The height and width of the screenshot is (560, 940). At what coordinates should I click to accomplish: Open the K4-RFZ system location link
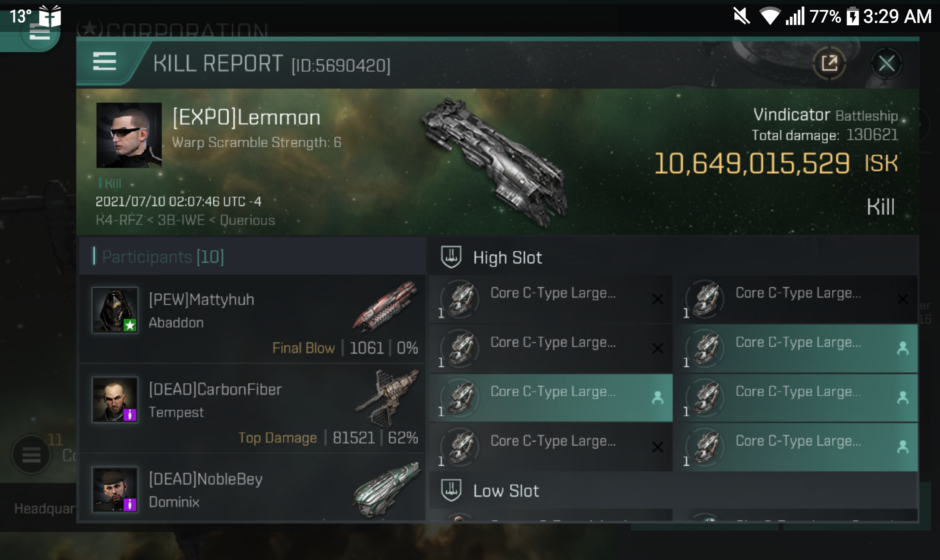coord(119,220)
